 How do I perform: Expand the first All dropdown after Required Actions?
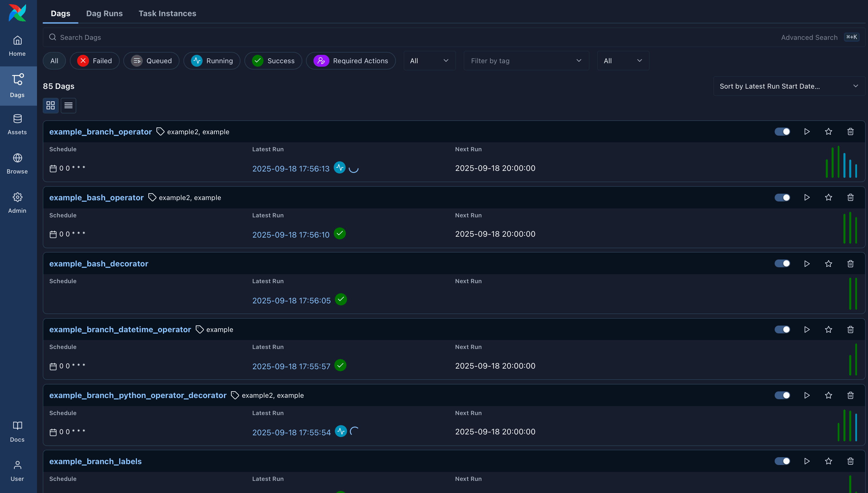429,61
